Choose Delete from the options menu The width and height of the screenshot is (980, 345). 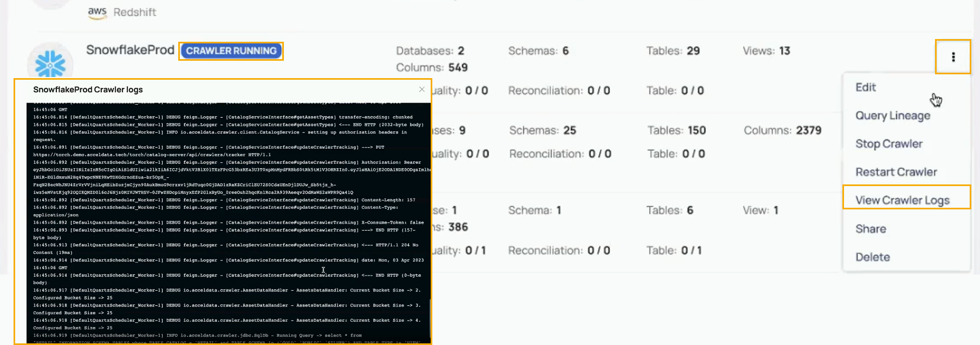[x=873, y=257]
